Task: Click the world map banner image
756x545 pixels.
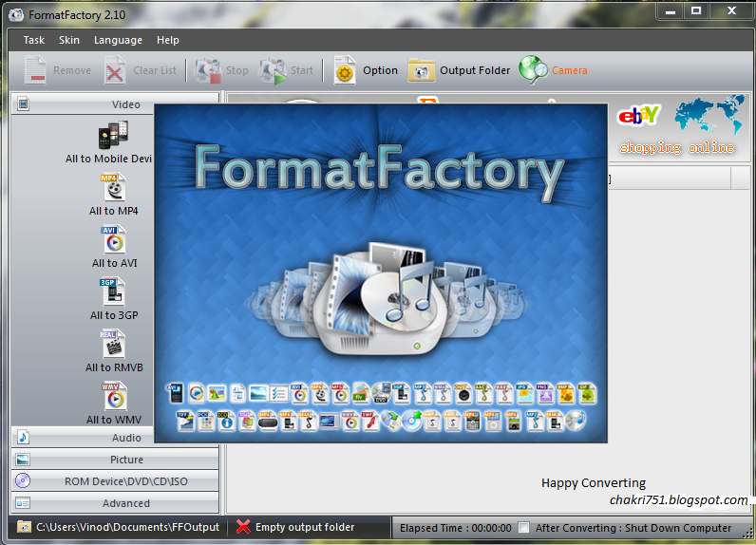Action: click(x=709, y=115)
